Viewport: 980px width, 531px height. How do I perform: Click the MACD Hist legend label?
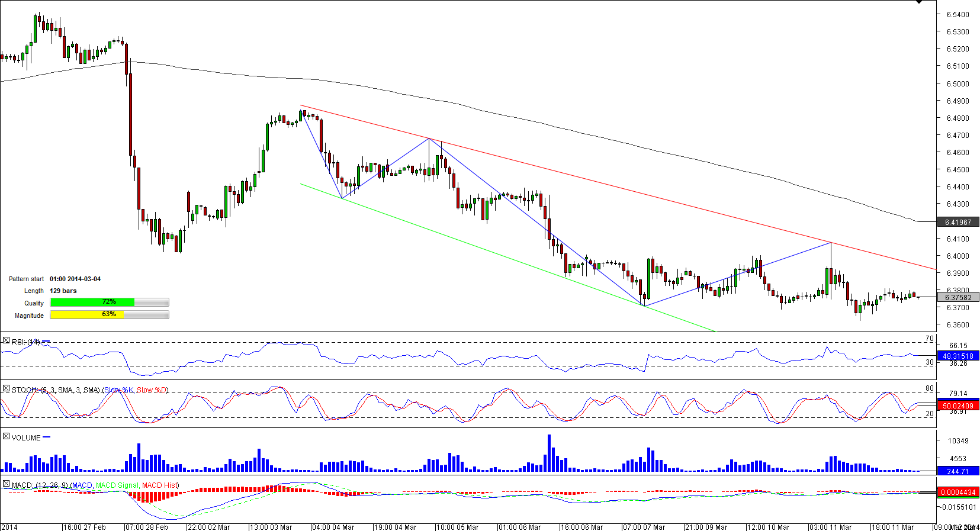[160, 485]
